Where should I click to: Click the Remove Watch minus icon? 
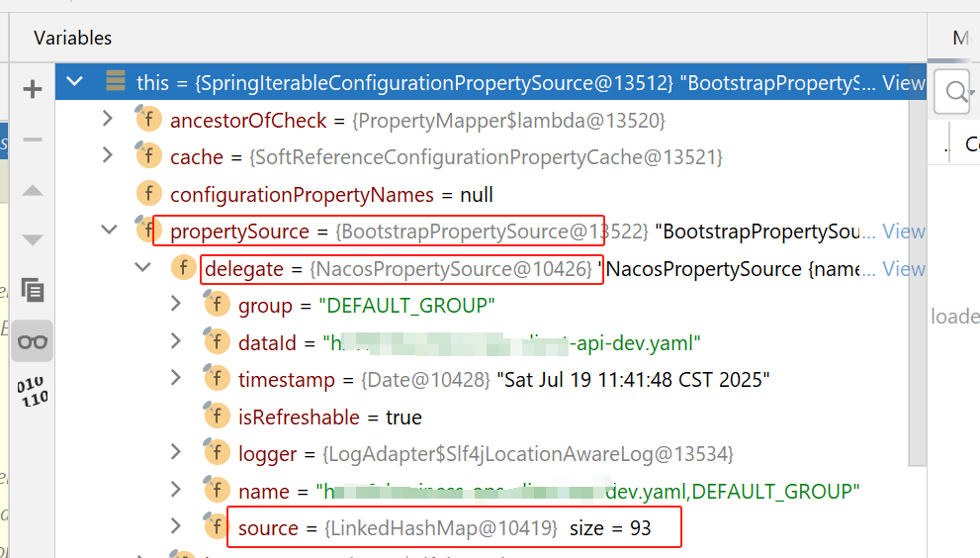tap(33, 139)
